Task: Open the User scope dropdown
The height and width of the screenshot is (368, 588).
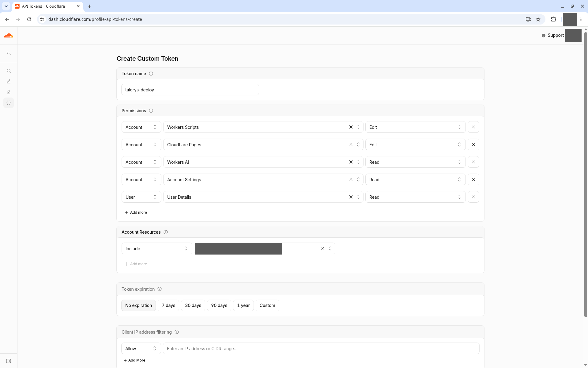Action: coord(141,197)
